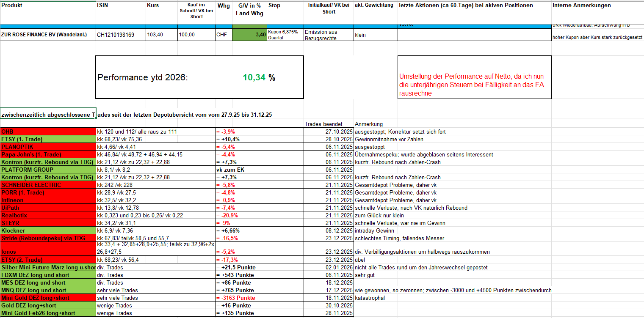Select the katastrophal remark cell
The height and width of the screenshot is (318, 644).
point(371,298)
